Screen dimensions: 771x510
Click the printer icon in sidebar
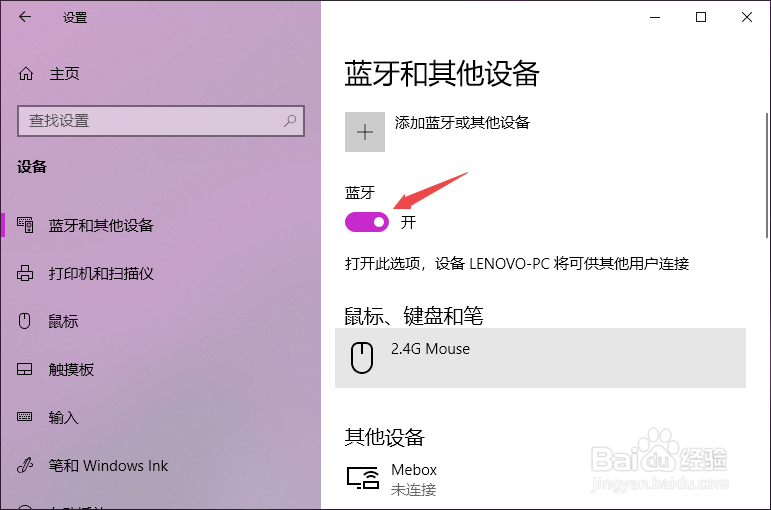coord(25,273)
